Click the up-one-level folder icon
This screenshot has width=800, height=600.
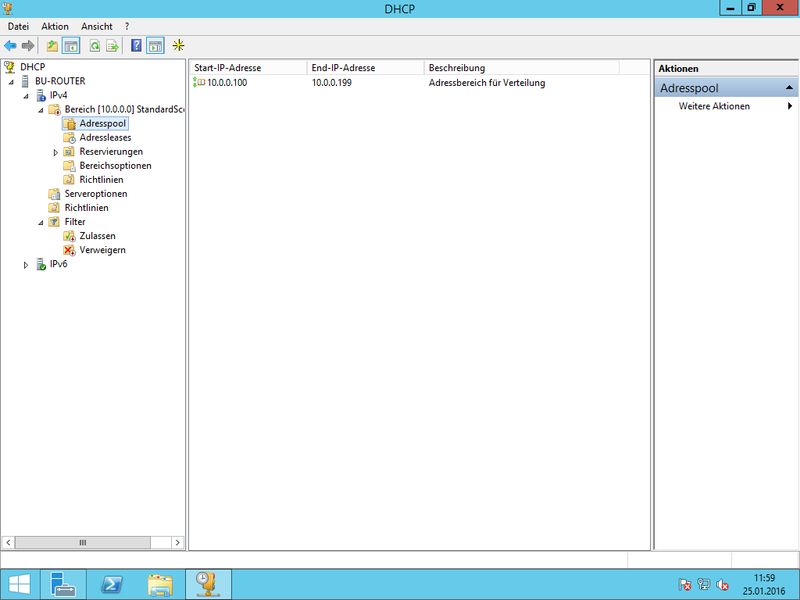(x=53, y=46)
